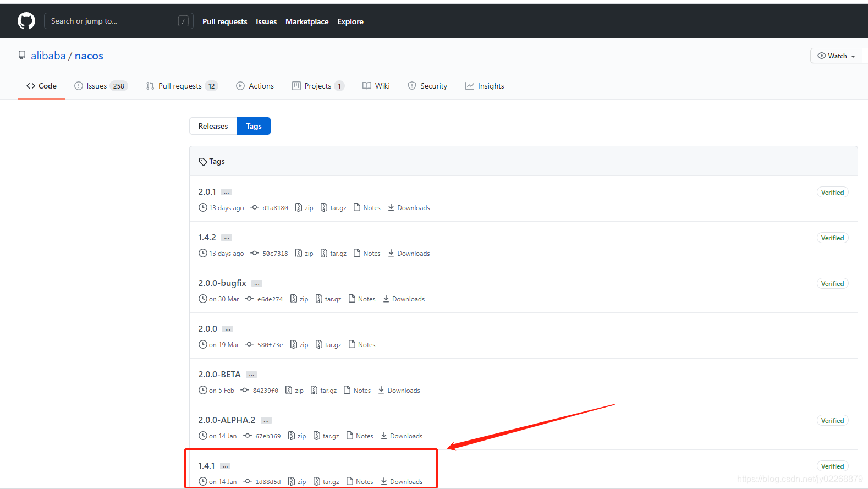Open commit 67eb369 link
Image resolution: width=868 pixels, height=489 pixels.
[268, 436]
